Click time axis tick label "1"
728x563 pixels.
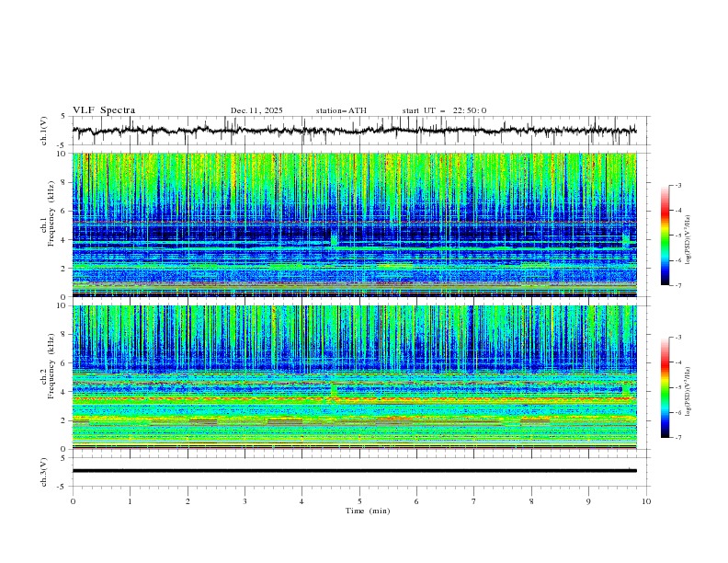[x=130, y=501]
